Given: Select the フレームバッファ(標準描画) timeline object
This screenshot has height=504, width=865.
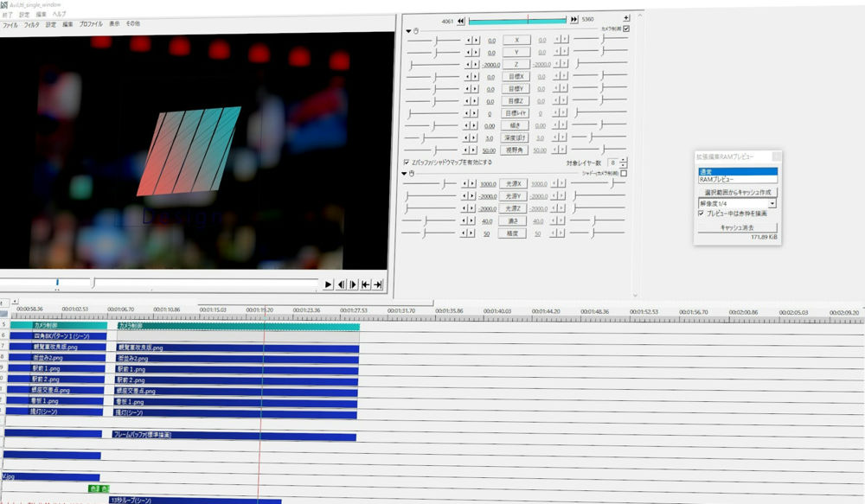Looking at the screenshot, I should 234,436.
